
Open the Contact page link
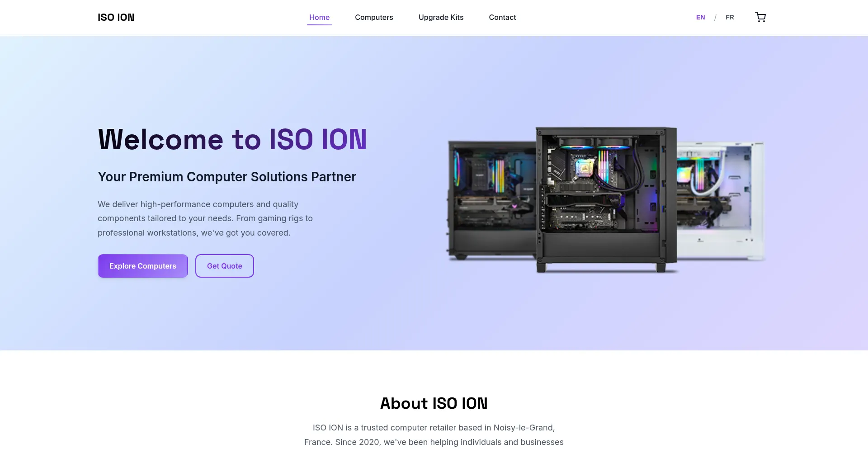click(502, 17)
